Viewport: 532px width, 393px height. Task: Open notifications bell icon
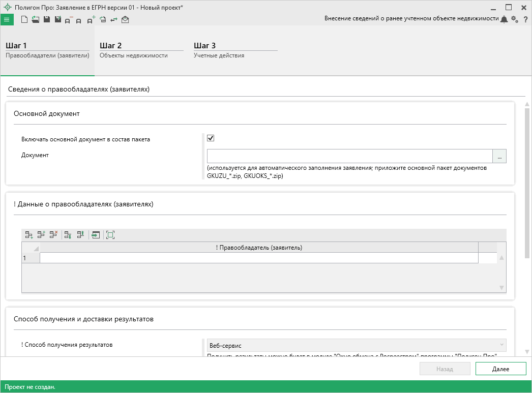tap(504, 19)
